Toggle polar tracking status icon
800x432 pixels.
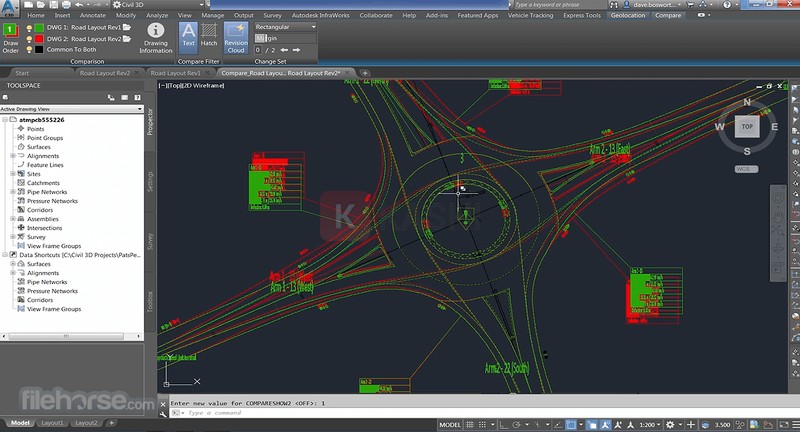tap(516, 424)
